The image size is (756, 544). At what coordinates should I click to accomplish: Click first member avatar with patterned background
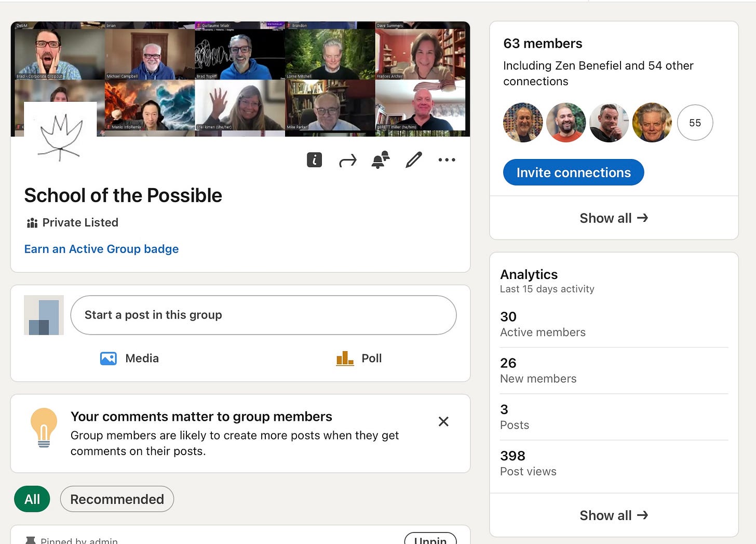(523, 123)
